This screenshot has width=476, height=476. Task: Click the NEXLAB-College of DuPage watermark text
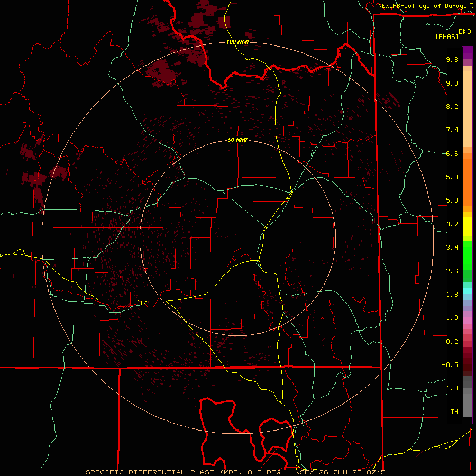(x=422, y=6)
